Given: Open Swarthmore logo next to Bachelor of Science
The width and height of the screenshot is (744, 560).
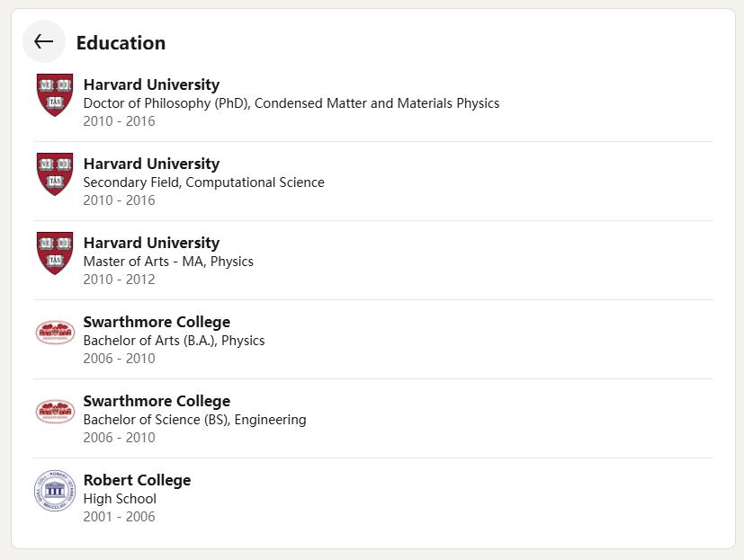Looking at the screenshot, I should tap(55, 412).
